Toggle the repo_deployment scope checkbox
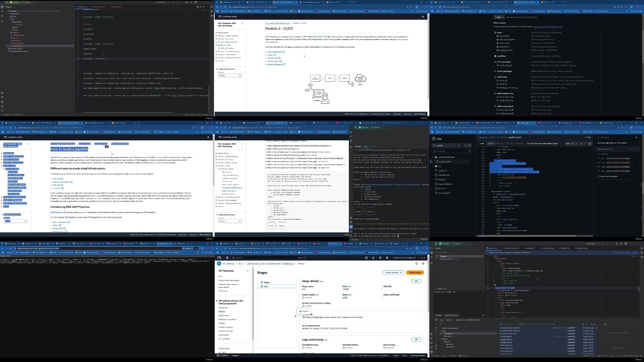The height and width of the screenshot is (362, 644). coord(498,40)
